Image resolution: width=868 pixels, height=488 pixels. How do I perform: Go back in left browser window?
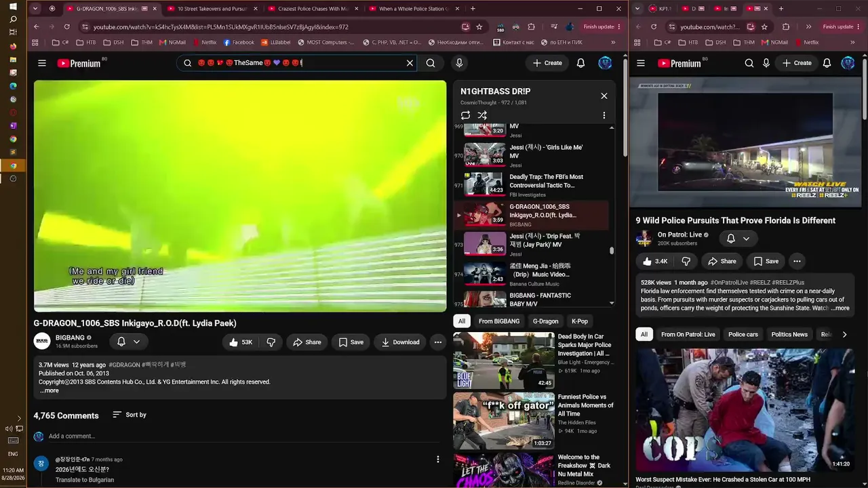(x=36, y=26)
